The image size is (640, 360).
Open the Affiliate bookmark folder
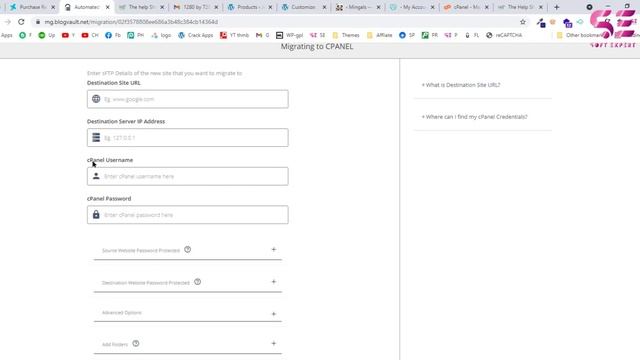tap(379, 36)
